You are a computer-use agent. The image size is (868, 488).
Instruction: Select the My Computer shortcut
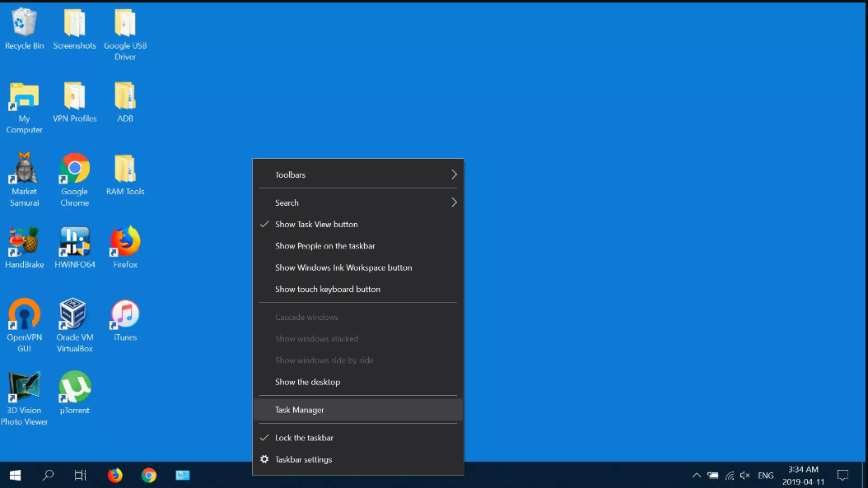tap(24, 108)
